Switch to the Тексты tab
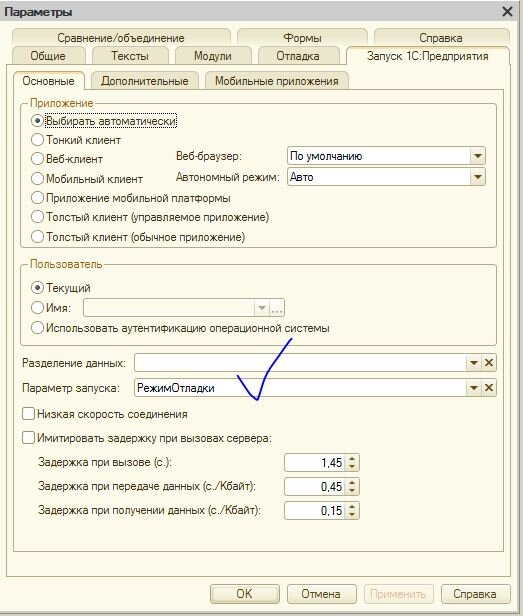Viewport: 523px width, 616px height. pos(130,56)
